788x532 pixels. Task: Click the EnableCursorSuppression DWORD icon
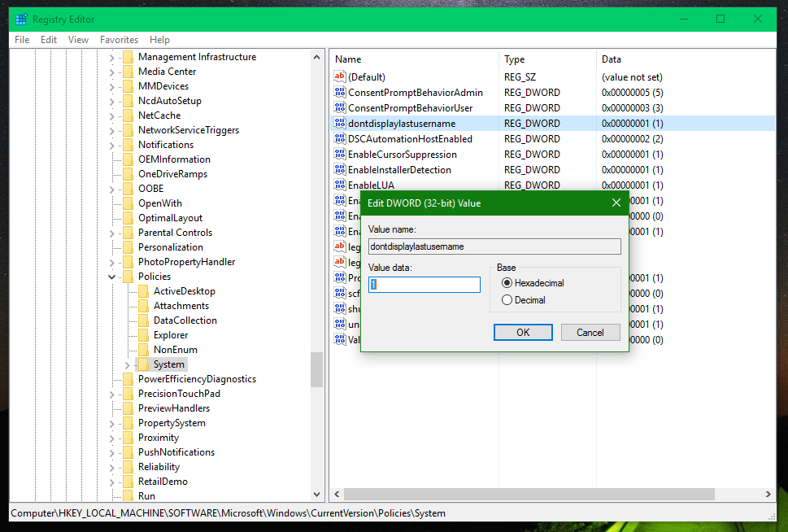pos(340,155)
